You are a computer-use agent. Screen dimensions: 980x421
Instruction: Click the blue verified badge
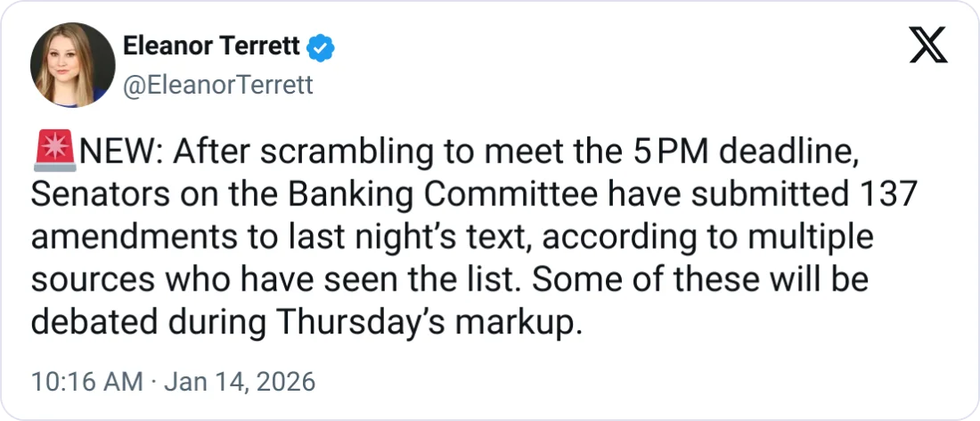[x=321, y=47]
